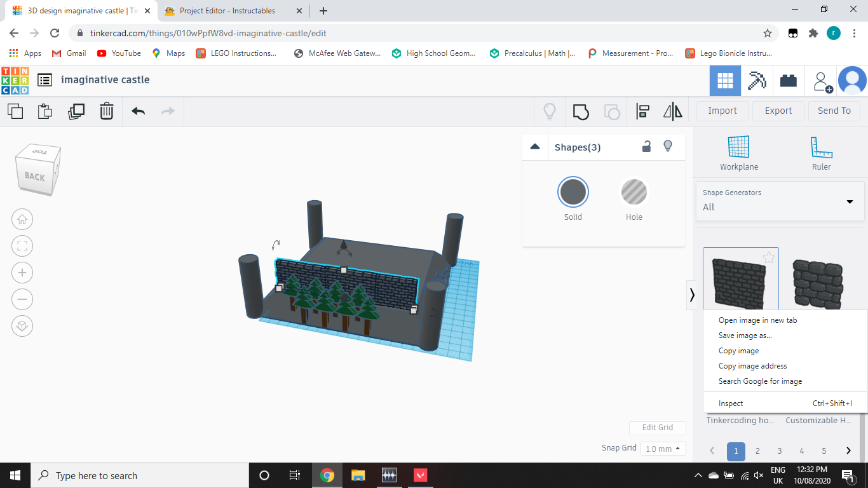
Task: Bookmark this page with the star
Action: [768, 33]
